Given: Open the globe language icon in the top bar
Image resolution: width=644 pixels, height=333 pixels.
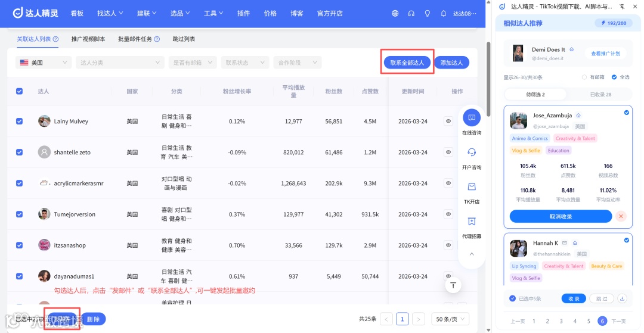Looking at the screenshot, I should 395,13.
